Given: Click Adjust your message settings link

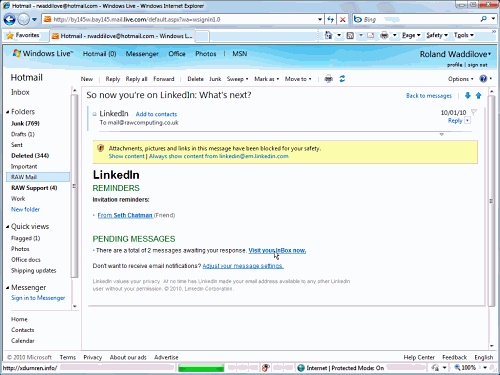Looking at the screenshot, I should pyautogui.click(x=243, y=266).
